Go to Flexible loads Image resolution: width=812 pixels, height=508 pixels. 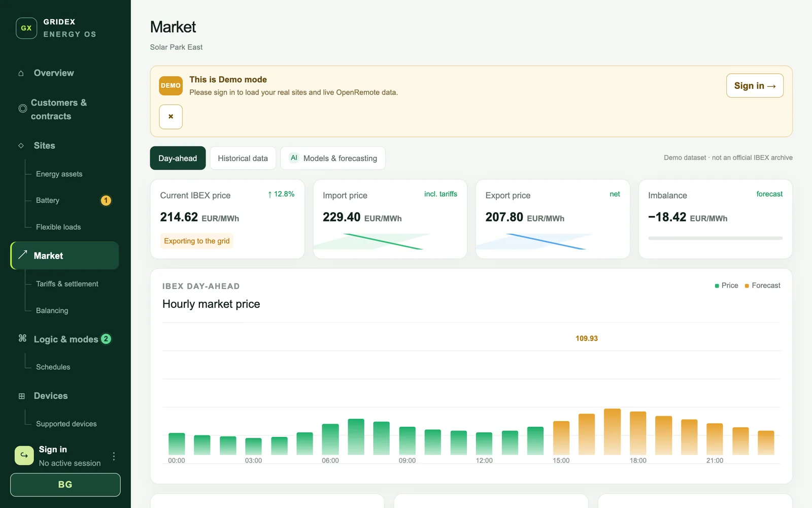pyautogui.click(x=58, y=227)
